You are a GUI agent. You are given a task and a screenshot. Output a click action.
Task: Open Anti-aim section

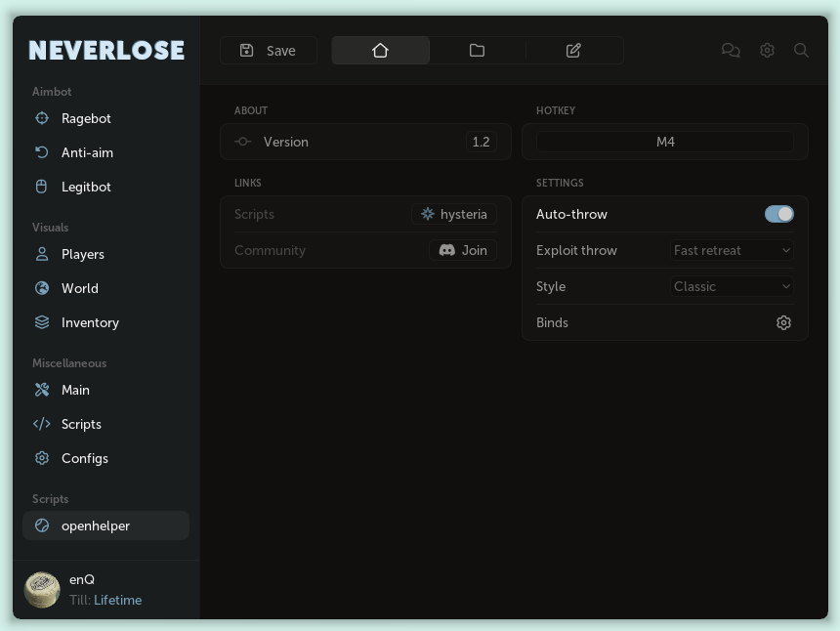pos(106,152)
